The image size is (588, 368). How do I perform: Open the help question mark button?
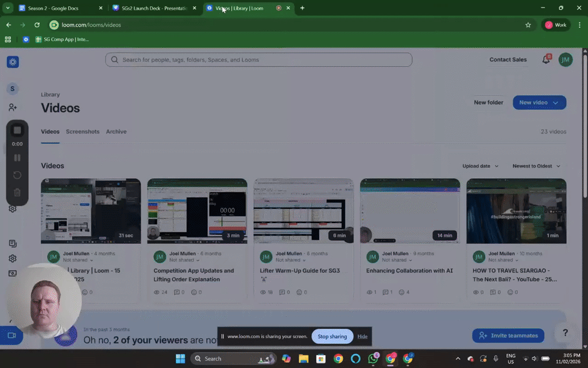pyautogui.click(x=565, y=332)
